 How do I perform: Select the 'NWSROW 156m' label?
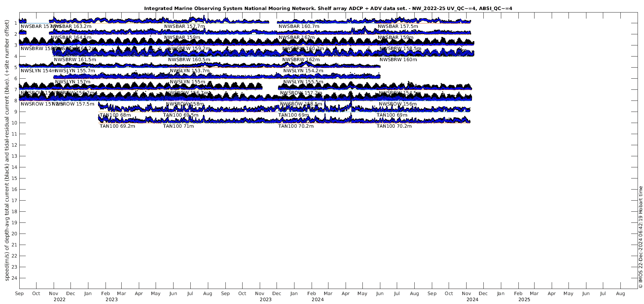pyautogui.click(x=398, y=104)
